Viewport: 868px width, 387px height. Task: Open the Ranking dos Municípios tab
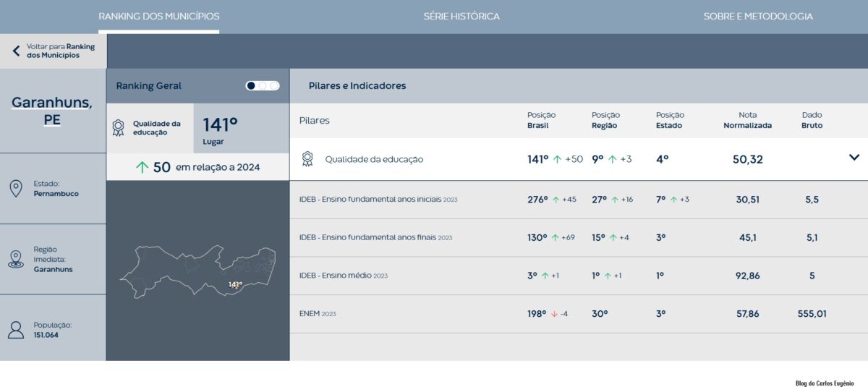tap(158, 16)
